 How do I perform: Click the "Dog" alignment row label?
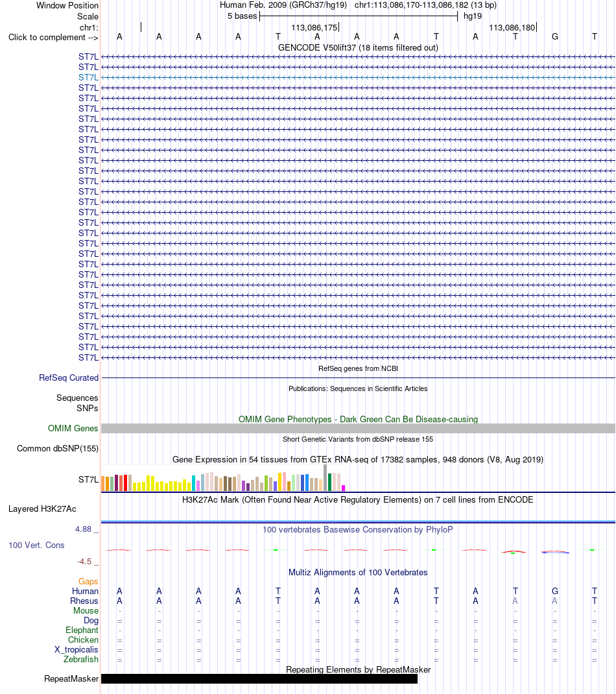[x=91, y=621]
